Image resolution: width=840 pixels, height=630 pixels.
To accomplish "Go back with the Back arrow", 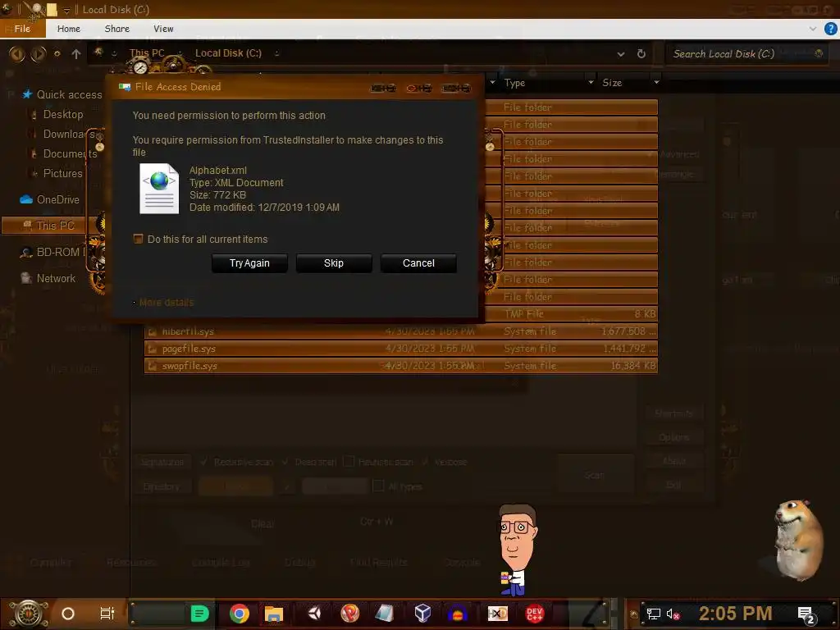I will tap(17, 53).
